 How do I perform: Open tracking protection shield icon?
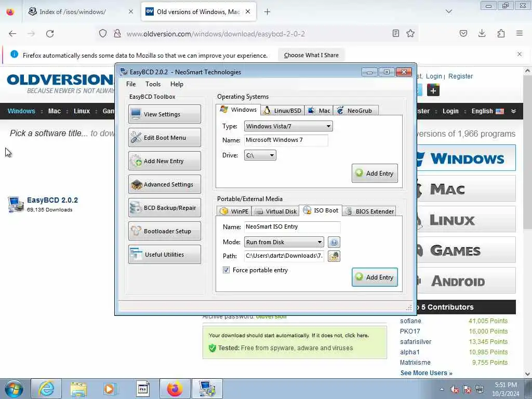click(x=103, y=34)
